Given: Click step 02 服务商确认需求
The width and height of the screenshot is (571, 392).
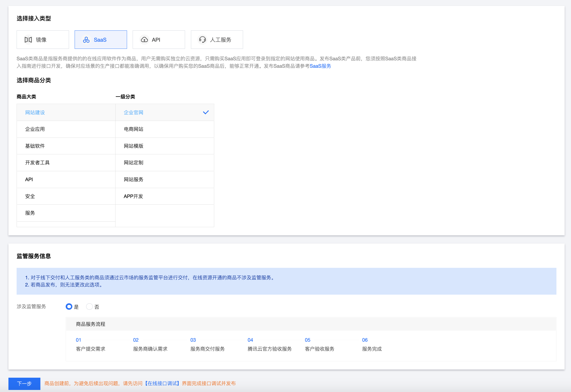Looking at the screenshot, I should 150,344.
